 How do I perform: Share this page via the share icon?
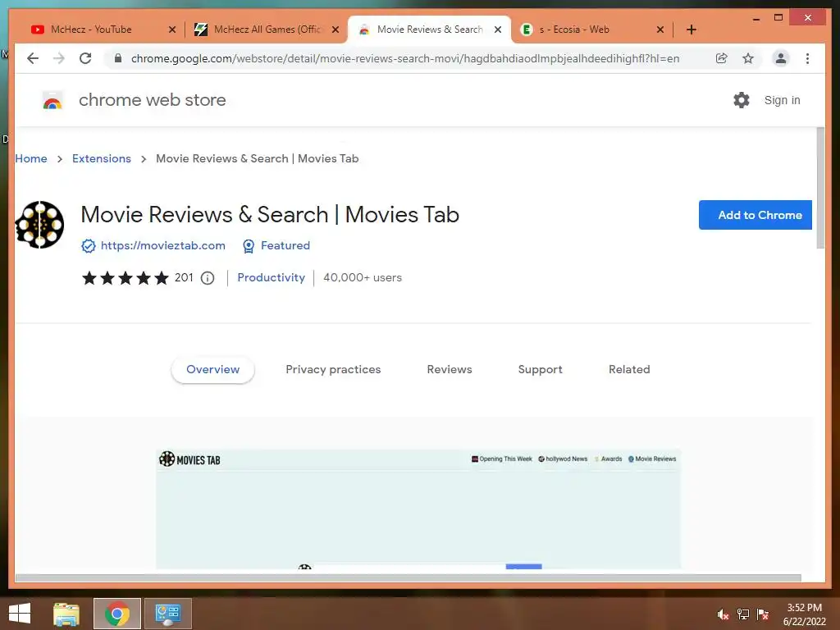722,58
